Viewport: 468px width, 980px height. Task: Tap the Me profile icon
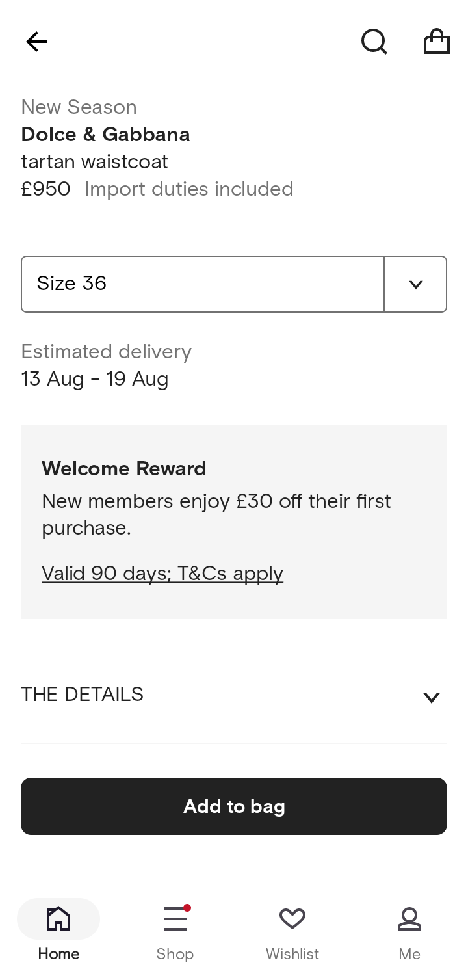(409, 919)
